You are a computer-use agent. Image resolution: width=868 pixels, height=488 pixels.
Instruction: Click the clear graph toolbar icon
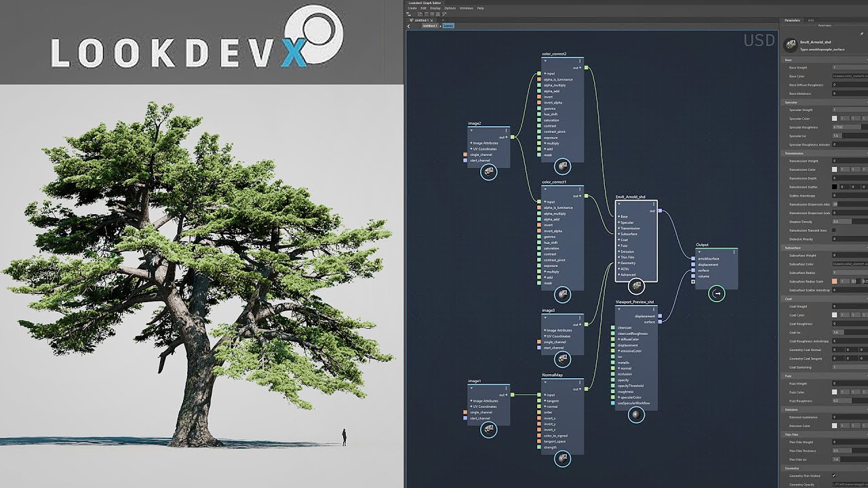coord(444,14)
